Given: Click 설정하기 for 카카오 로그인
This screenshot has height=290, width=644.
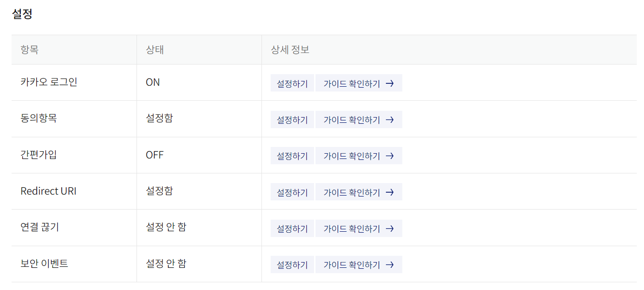Looking at the screenshot, I should [292, 83].
